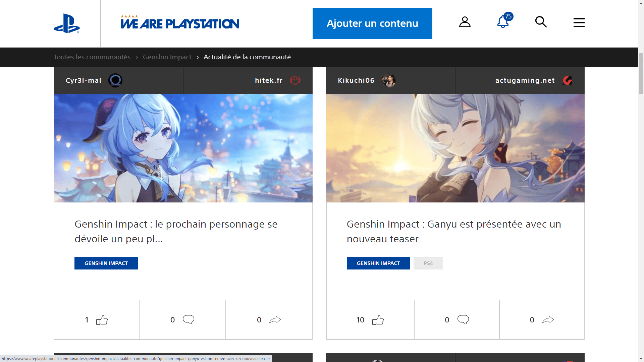Open article about le prochain personnage
Image resolution: width=644 pixels, height=362 pixels.
click(176, 231)
